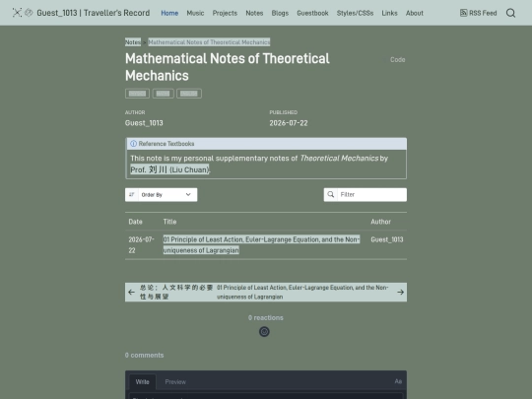Open the Guestbook nav item
Image resolution: width=532 pixels, height=399 pixels.
(312, 13)
